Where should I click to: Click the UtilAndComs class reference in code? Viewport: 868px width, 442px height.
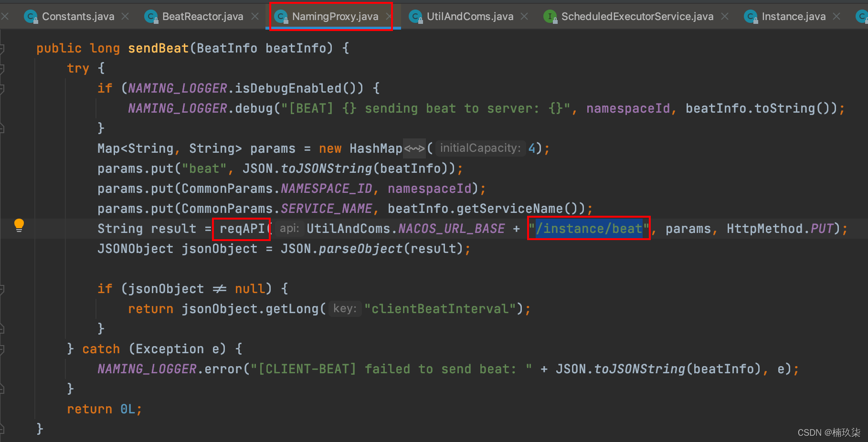(x=348, y=229)
